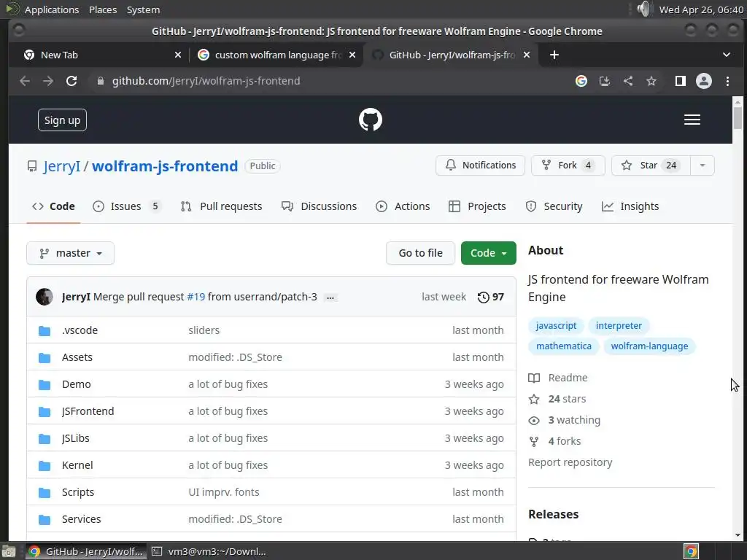This screenshot has height=560, width=747.
Task: Click JerryI's avatar in the commit row
Action: click(44, 297)
